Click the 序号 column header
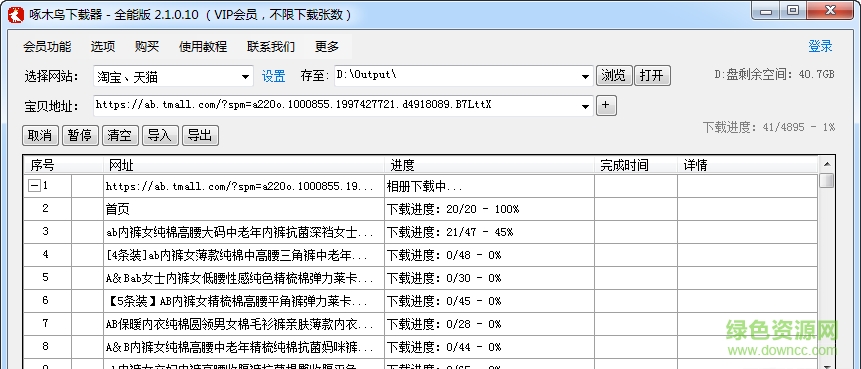 pos(63,165)
